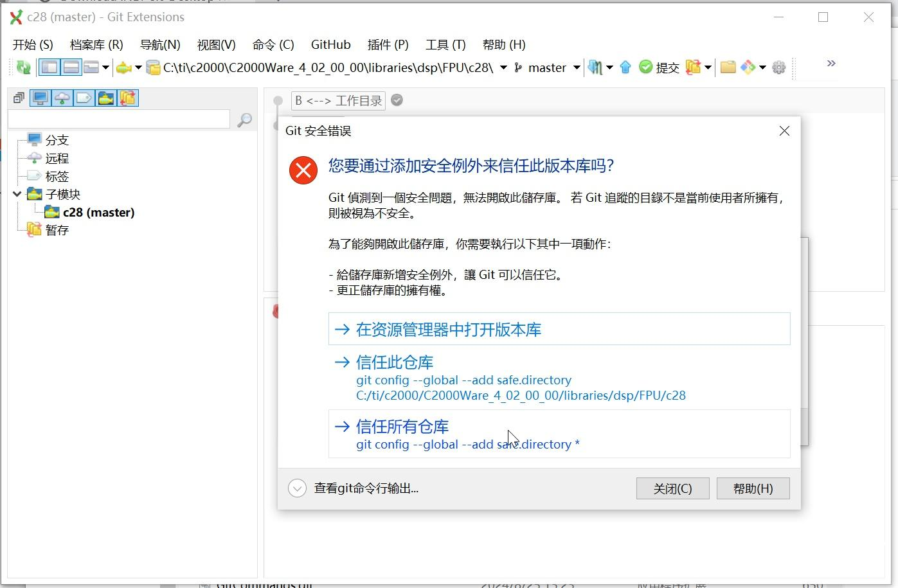The width and height of the screenshot is (898, 588).
Task: Click the refresh icon in the toolbar
Action: point(24,67)
